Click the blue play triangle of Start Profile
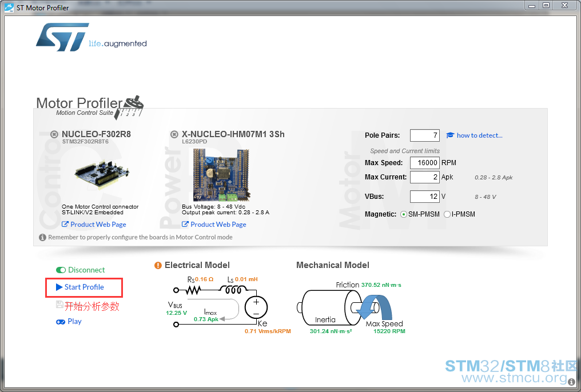 [59, 287]
